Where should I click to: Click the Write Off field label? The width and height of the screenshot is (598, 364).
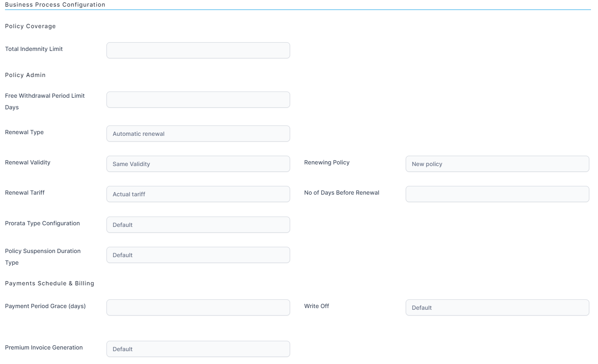(x=317, y=306)
